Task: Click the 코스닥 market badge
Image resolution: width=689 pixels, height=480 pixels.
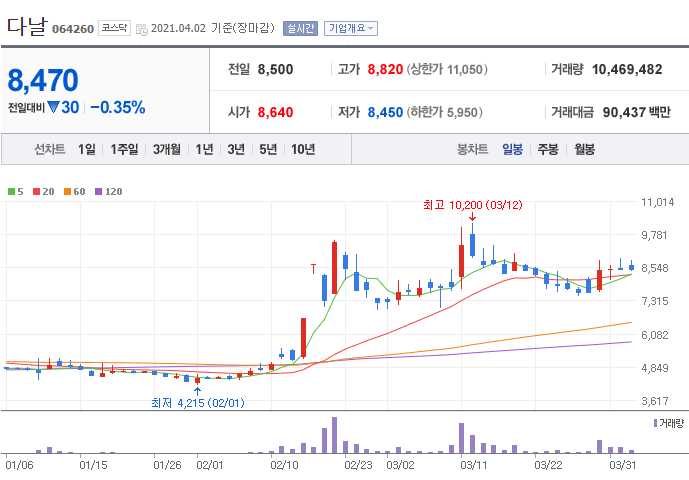Action: tap(114, 28)
